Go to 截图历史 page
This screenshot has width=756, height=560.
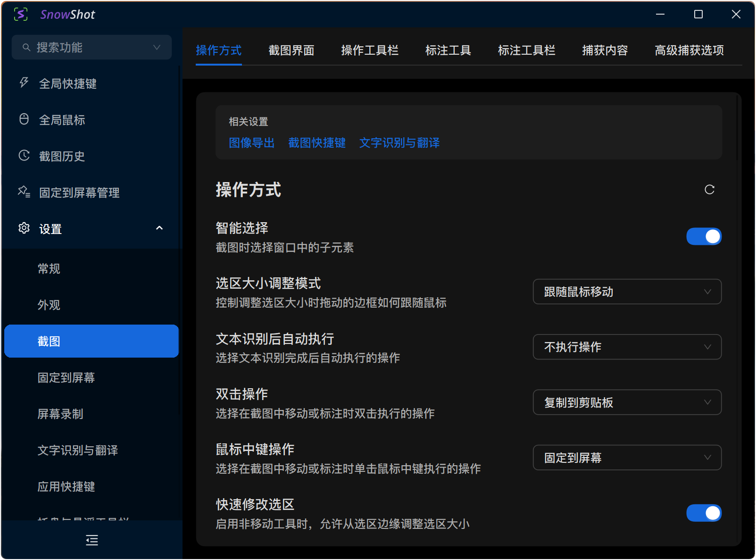(91, 156)
